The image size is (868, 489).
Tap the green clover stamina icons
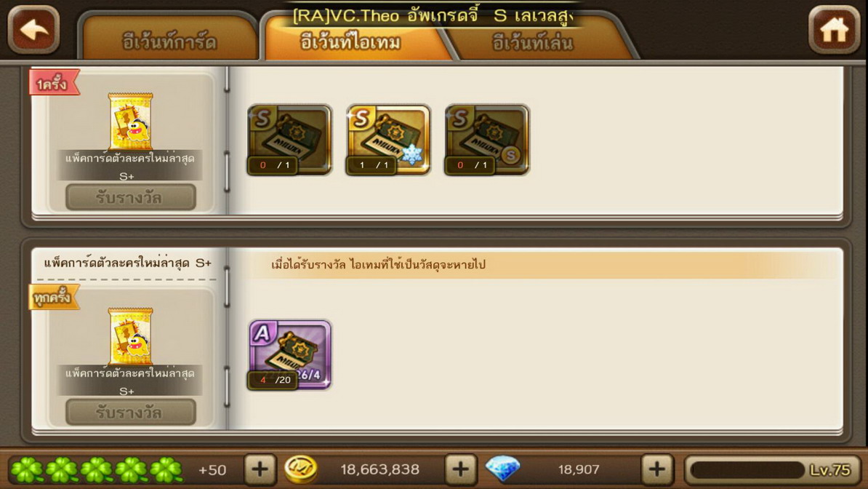pos(96,469)
